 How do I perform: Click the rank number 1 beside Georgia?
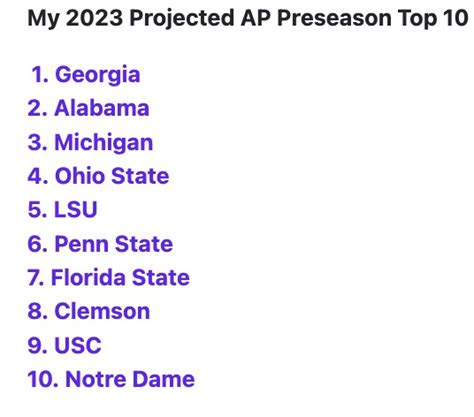tap(40, 74)
